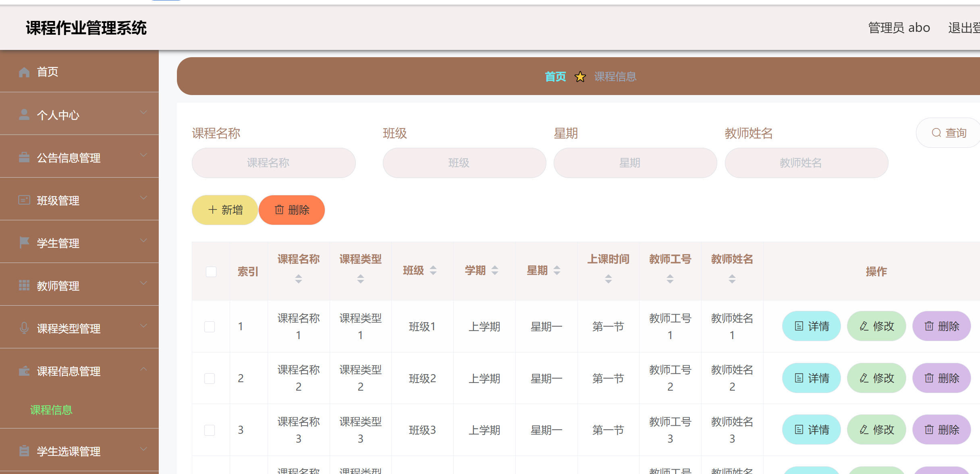Sort the table by 星期 column
Viewport: 980px width, 474px height.
[557, 271]
